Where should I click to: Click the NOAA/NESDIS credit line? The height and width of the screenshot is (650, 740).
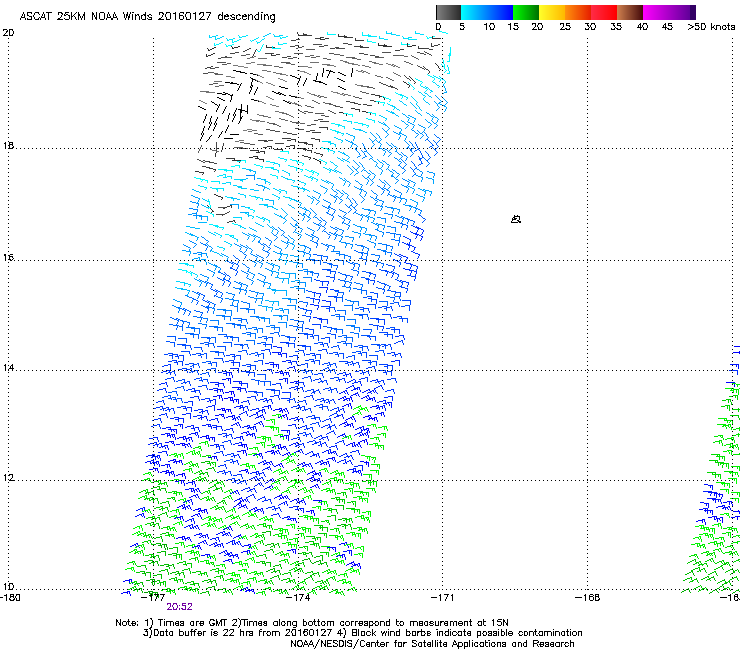[432, 644]
